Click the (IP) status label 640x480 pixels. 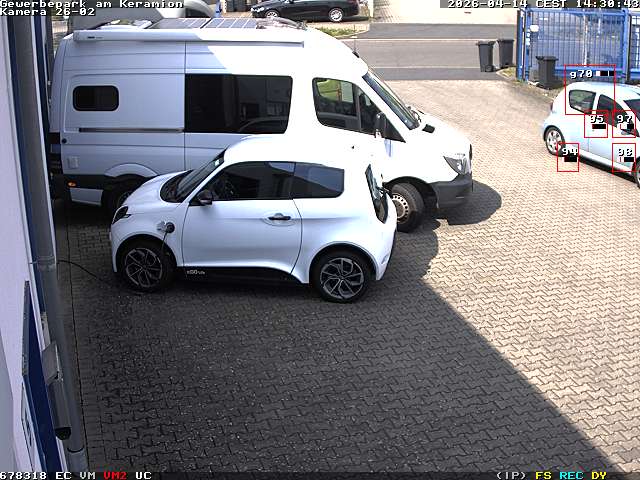click(x=510, y=475)
